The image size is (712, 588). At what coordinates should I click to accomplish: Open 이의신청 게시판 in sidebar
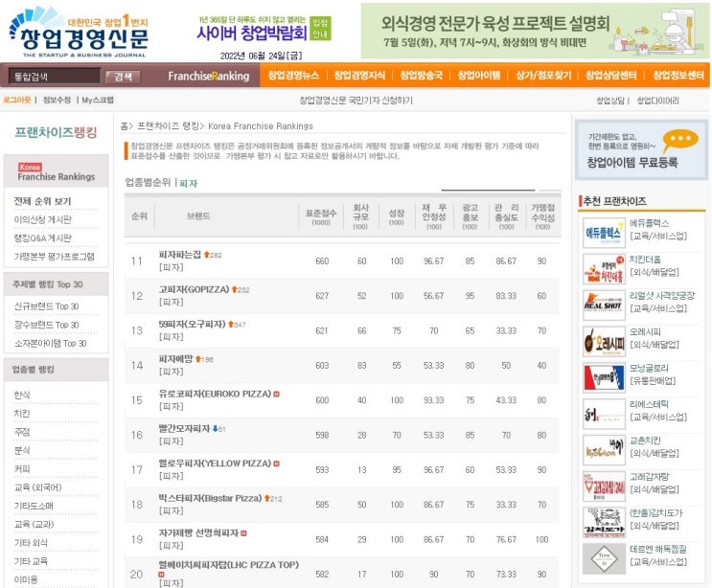[42, 219]
